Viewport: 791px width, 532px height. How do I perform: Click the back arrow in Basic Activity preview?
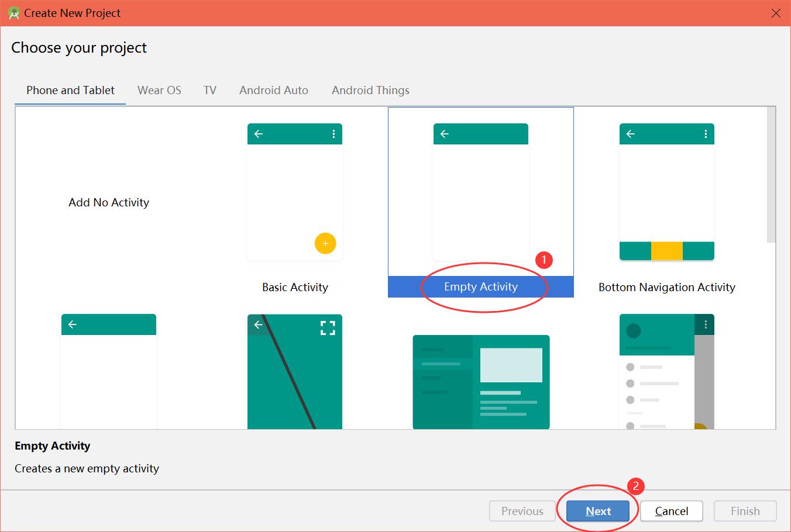[259, 134]
